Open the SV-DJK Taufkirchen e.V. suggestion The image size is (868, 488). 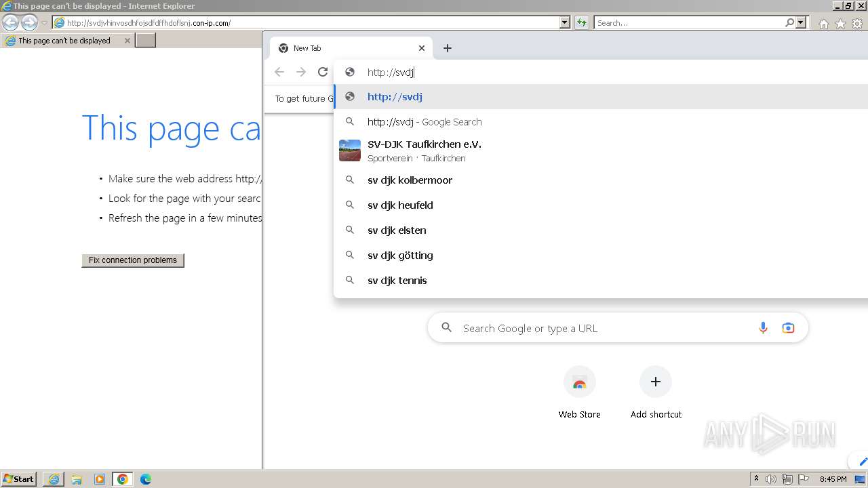(x=601, y=150)
